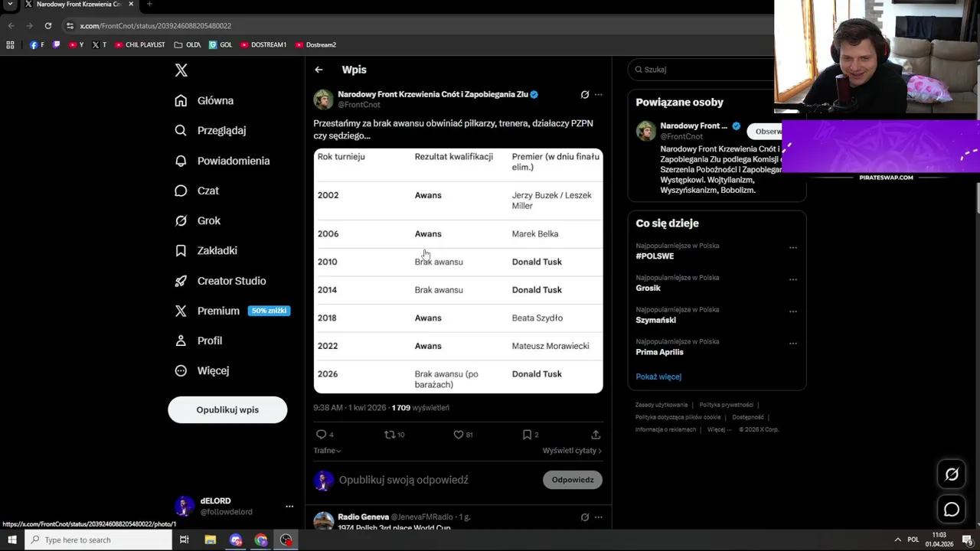Open account menu dots next to dELORD
Screen dimensions: 980x551
[289, 507]
